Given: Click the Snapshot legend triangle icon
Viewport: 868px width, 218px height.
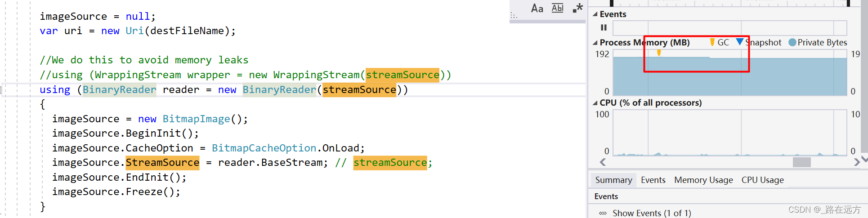Looking at the screenshot, I should click(x=740, y=42).
